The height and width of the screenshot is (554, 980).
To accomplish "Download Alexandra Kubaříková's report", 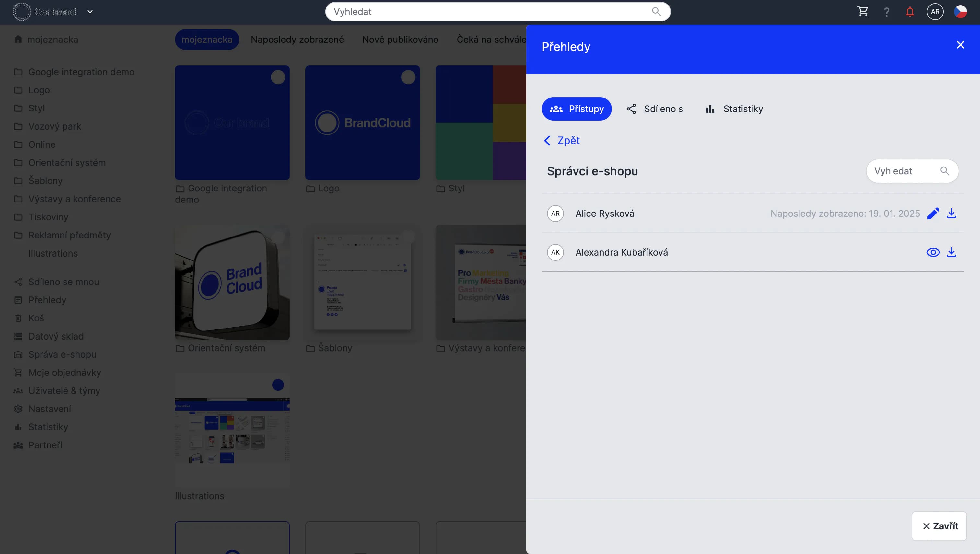I will pyautogui.click(x=951, y=252).
